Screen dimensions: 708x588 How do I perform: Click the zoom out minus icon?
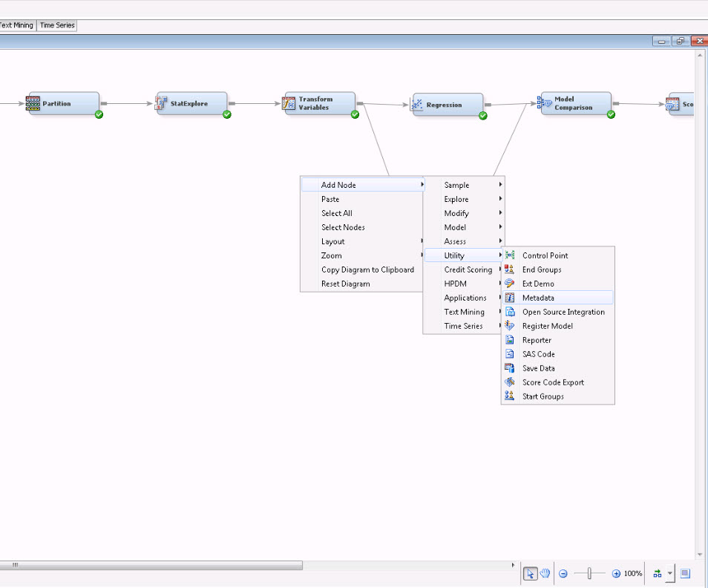click(563, 573)
